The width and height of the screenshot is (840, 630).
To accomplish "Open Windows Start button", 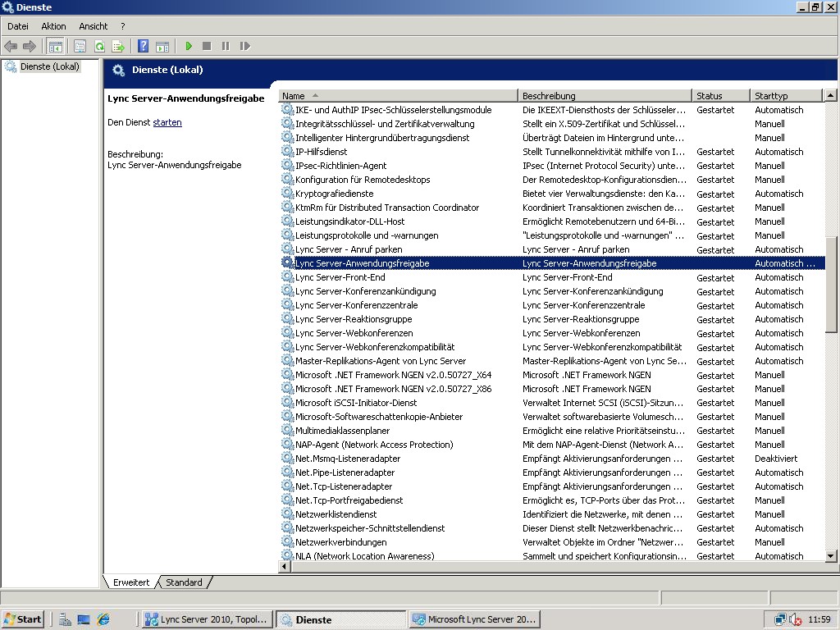I will pyautogui.click(x=22, y=619).
